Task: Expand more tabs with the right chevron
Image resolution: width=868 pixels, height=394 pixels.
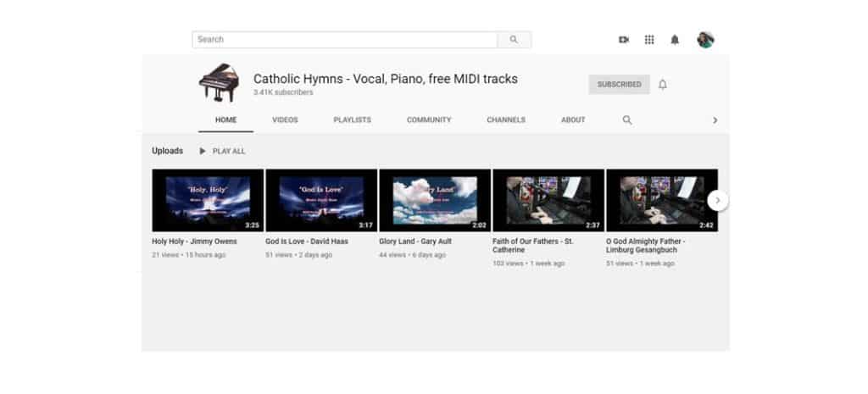Action: (715, 120)
